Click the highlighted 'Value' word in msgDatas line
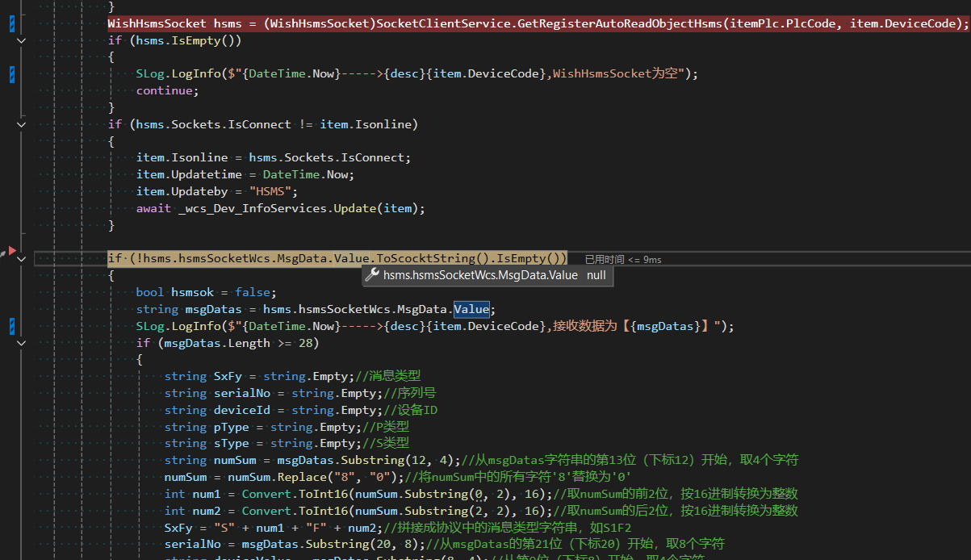The height and width of the screenshot is (560, 971). [x=471, y=309]
